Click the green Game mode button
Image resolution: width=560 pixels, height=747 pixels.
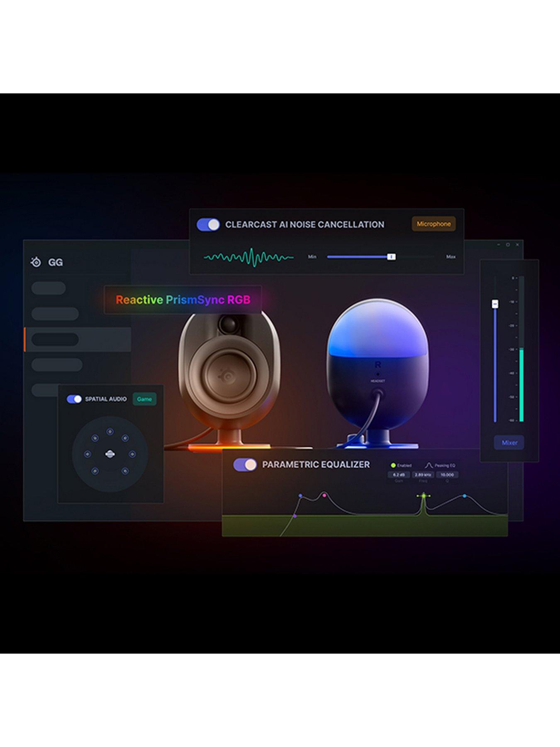pyautogui.click(x=144, y=399)
